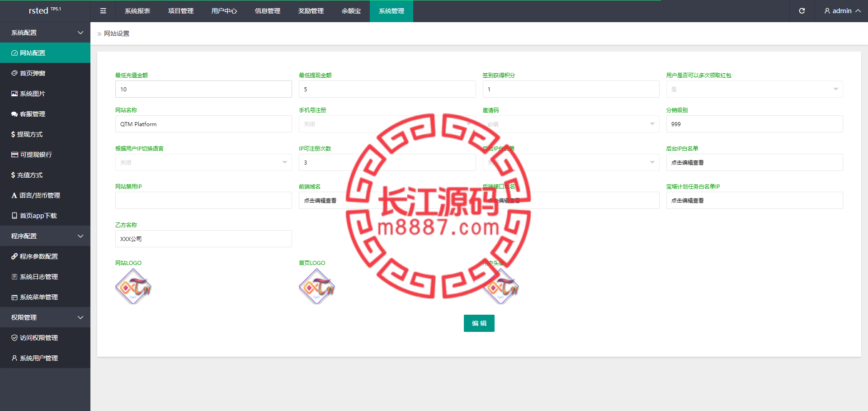Select the 系统管理 top tab
The height and width of the screenshot is (411, 868).
pyautogui.click(x=392, y=11)
